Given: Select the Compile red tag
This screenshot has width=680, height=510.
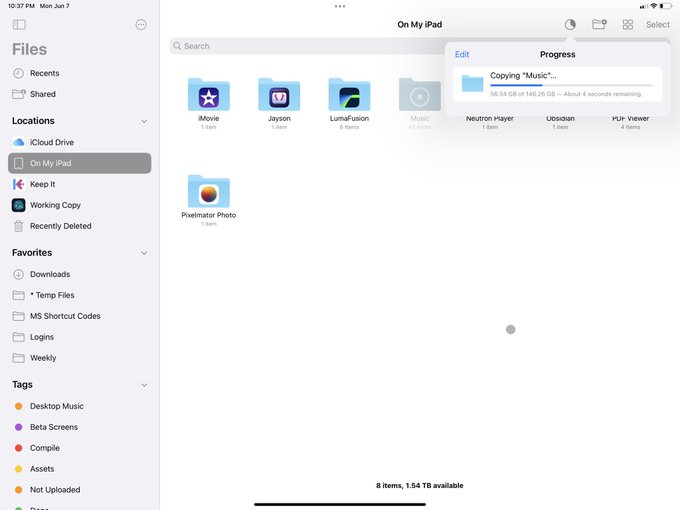Looking at the screenshot, I should click(x=80, y=448).
